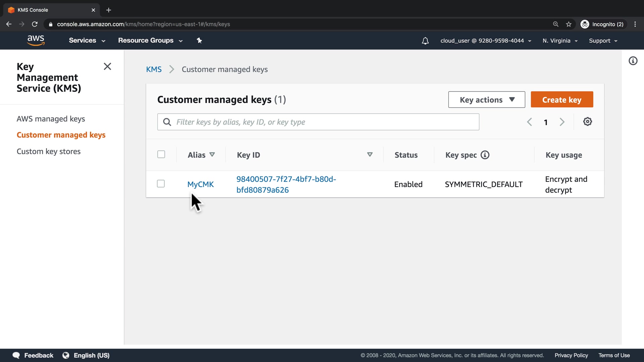Go to previous page of keys

529,122
